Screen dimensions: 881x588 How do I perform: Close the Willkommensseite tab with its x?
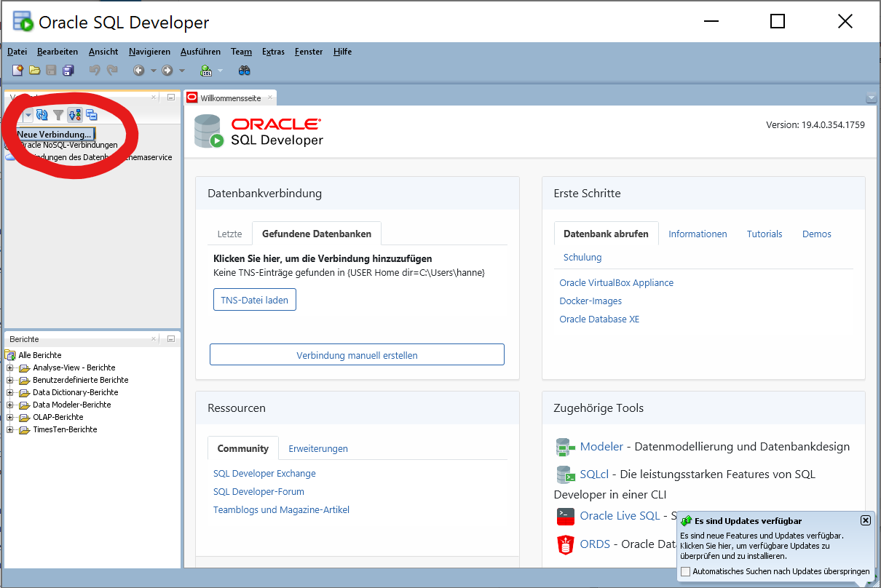tap(270, 97)
